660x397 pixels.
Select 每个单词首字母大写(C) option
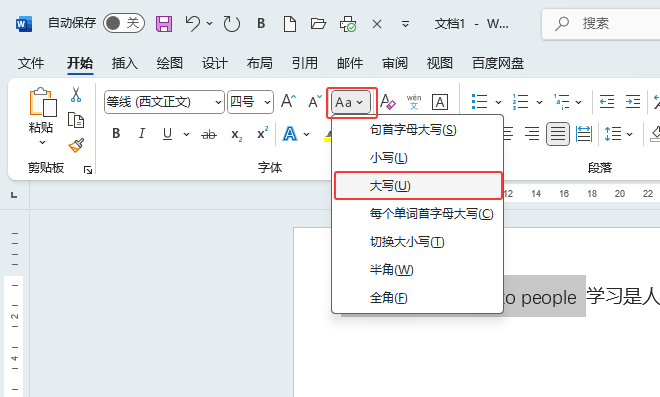click(418, 214)
